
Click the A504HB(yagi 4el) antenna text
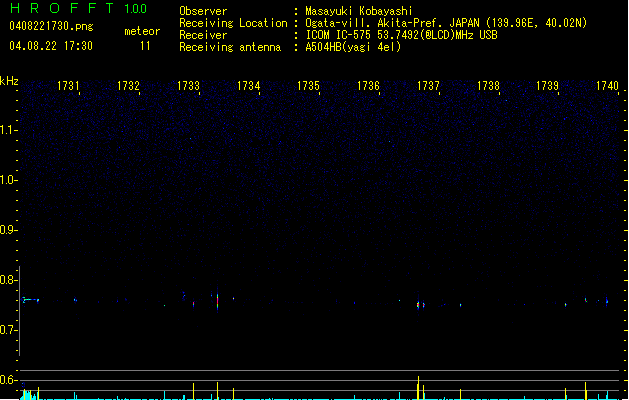(353, 47)
